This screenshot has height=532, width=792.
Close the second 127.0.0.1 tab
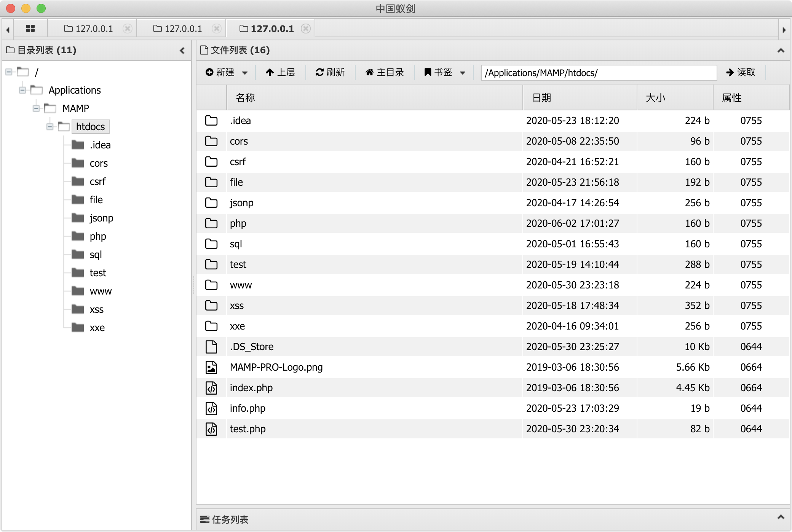click(217, 29)
